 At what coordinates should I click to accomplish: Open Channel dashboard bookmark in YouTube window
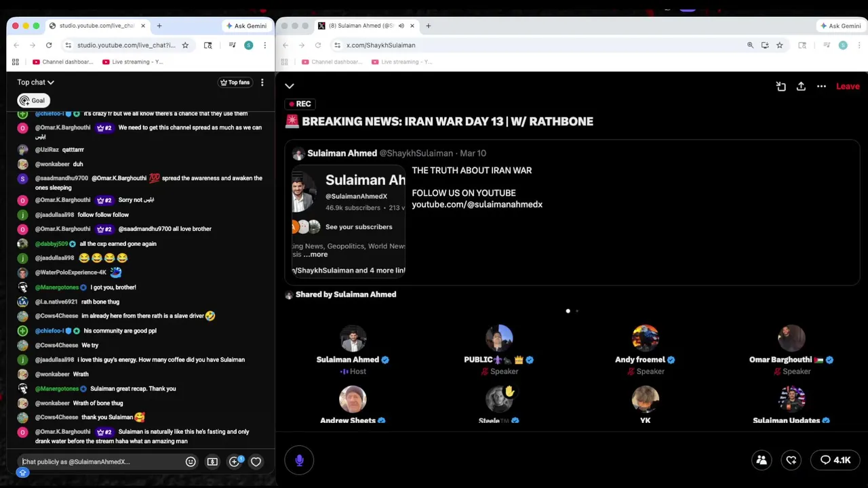tap(63, 62)
